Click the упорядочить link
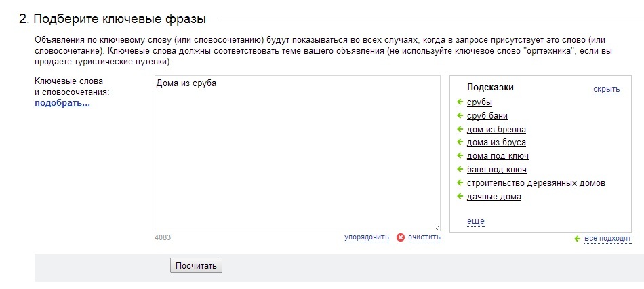Viewport: 644px width, 289px height. [x=366, y=237]
